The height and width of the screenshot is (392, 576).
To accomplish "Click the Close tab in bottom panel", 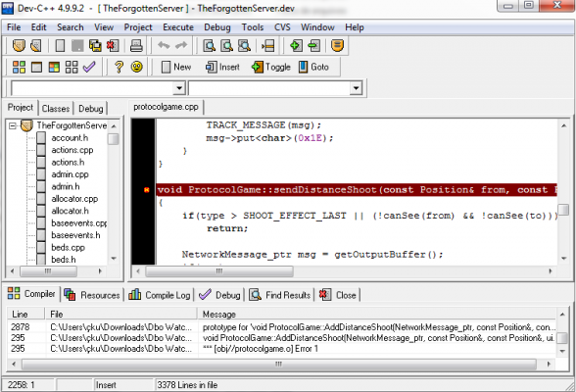I will pyautogui.click(x=338, y=295).
